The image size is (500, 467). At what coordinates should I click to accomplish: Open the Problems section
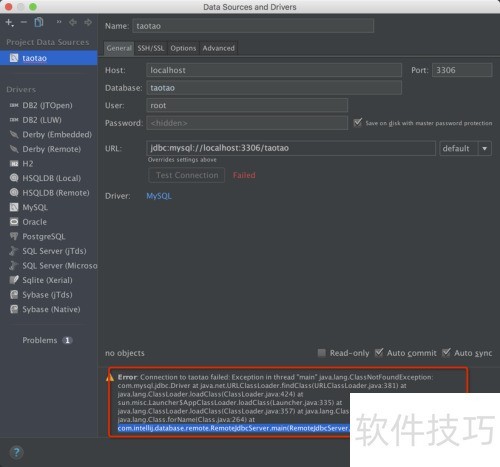point(47,340)
